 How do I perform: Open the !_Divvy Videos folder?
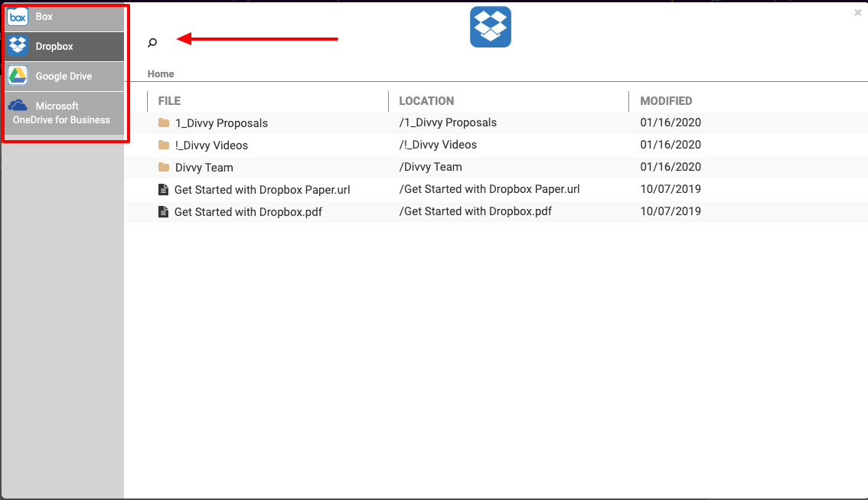click(211, 145)
